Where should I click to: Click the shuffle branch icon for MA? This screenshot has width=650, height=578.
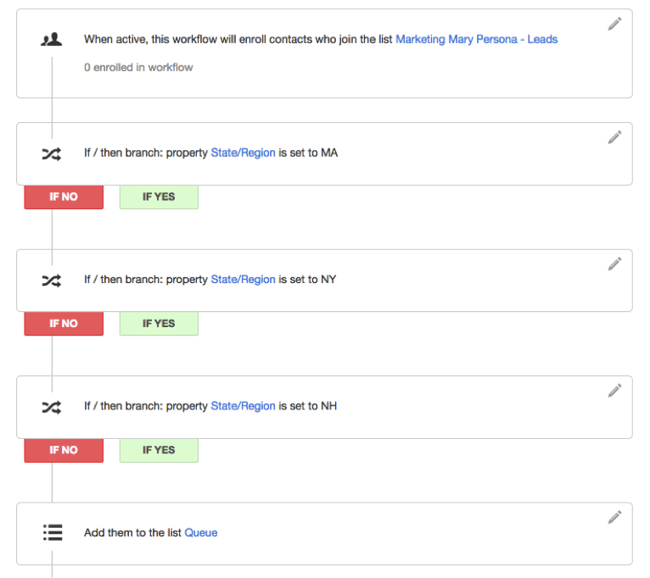51,154
